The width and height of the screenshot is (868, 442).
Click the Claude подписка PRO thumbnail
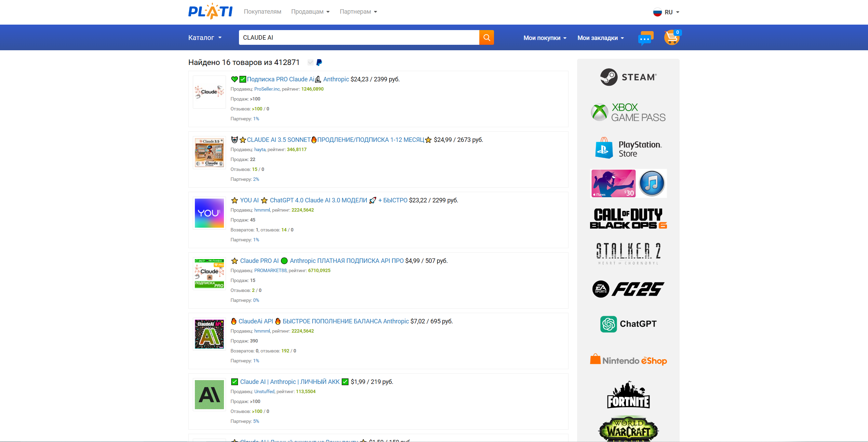tap(209, 273)
